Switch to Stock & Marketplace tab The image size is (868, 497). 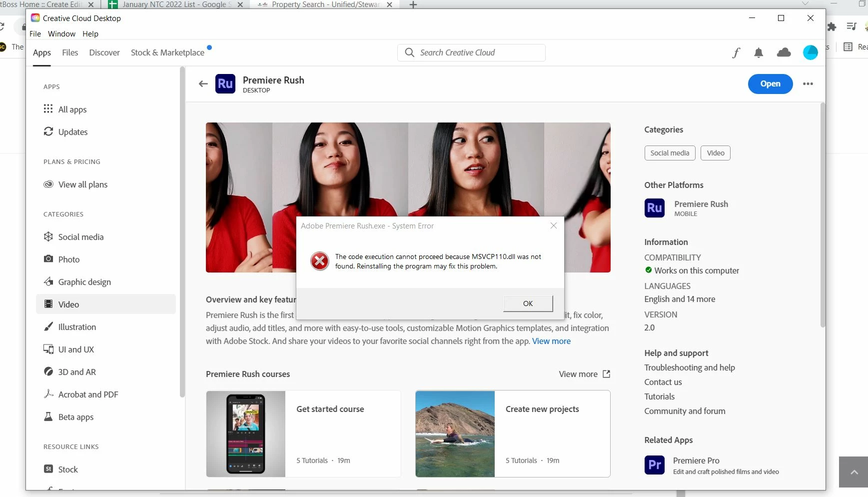click(167, 52)
